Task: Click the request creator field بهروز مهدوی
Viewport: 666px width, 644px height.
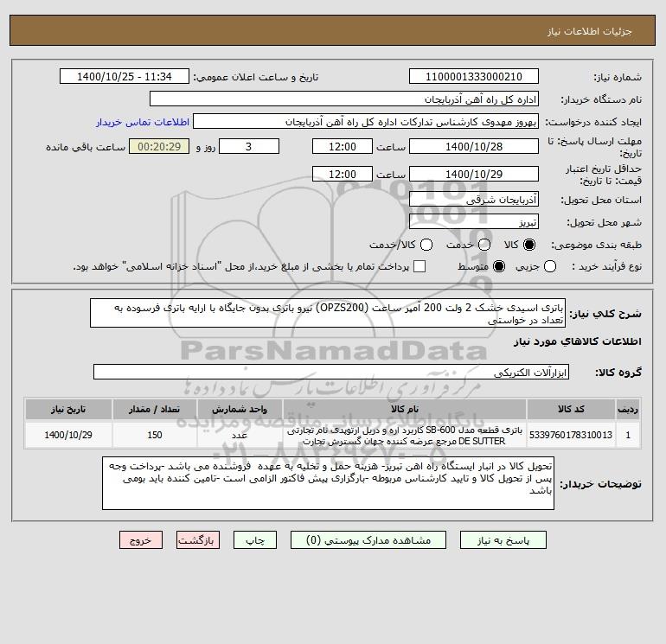Action: (x=366, y=121)
